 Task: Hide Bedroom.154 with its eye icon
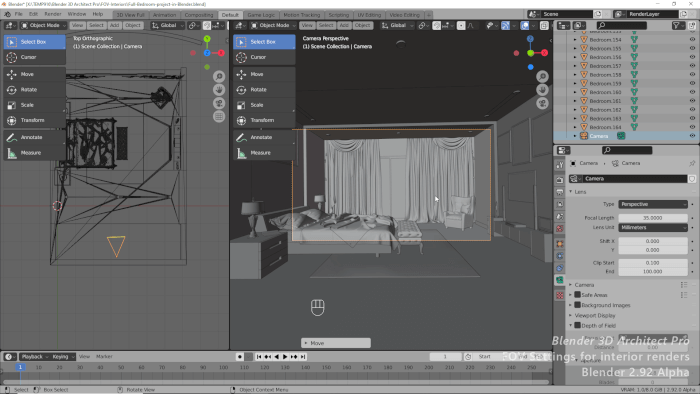pos(692,40)
